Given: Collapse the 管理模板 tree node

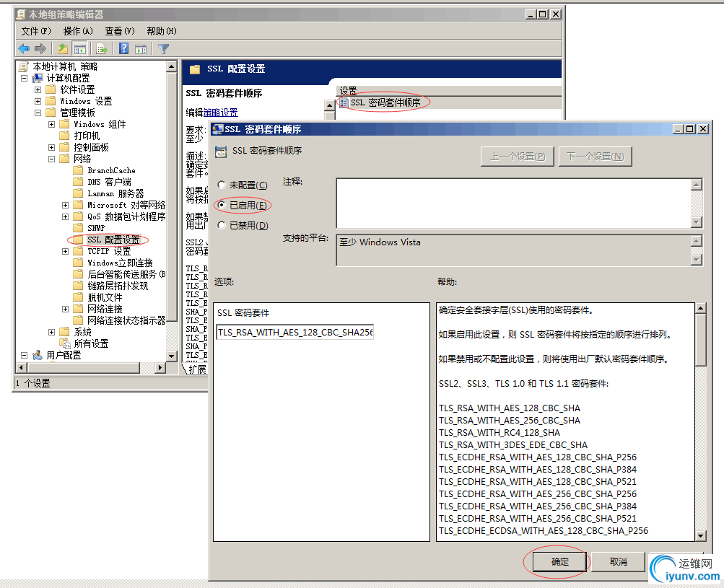Looking at the screenshot, I should click(38, 113).
